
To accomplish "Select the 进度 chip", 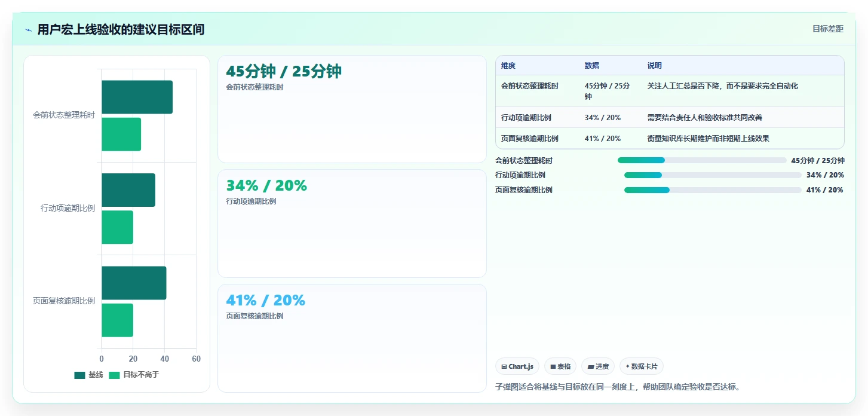I will tap(598, 366).
